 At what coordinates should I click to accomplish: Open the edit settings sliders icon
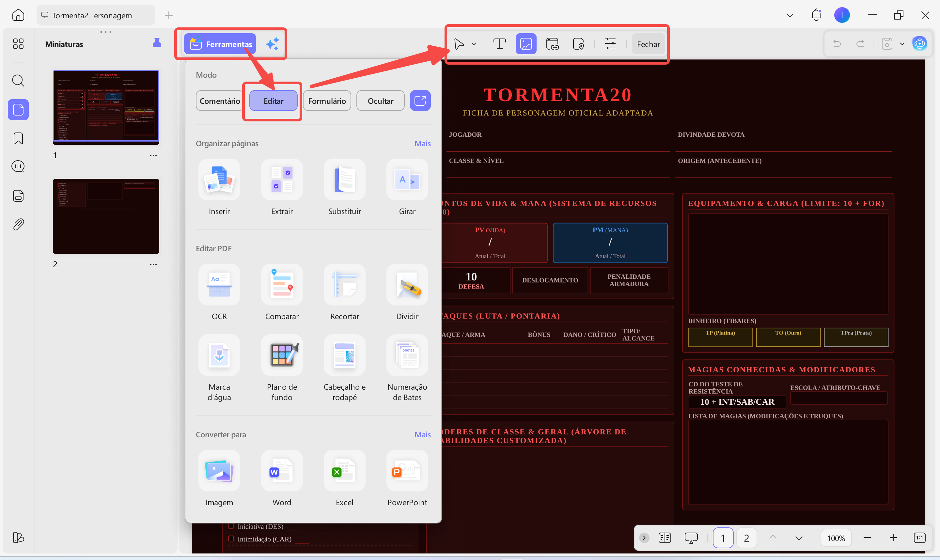pyautogui.click(x=610, y=44)
